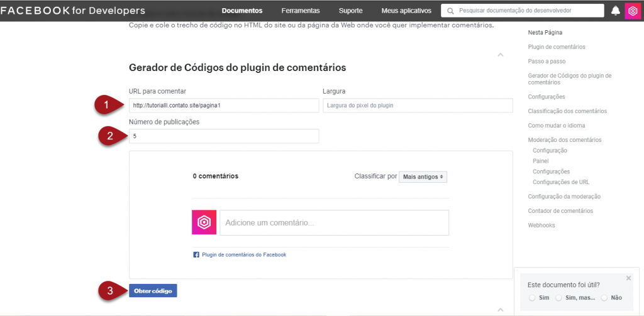Click the FACEBOOK for Developers logo
The height and width of the screenshot is (316, 644).
73,11
